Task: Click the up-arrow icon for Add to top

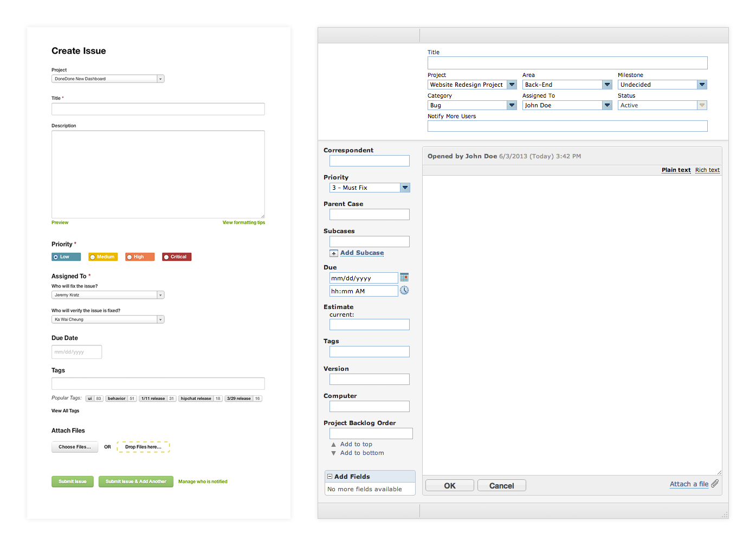Action: [x=333, y=444]
